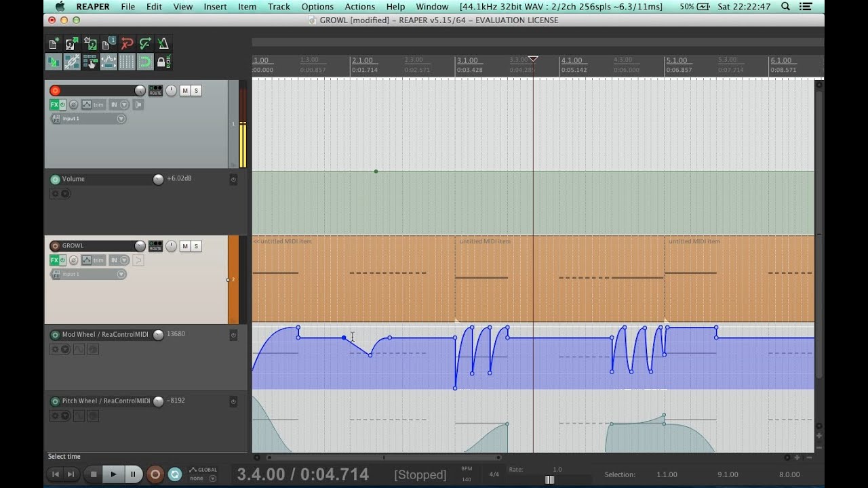Arm the GROWL track record button

click(x=56, y=246)
